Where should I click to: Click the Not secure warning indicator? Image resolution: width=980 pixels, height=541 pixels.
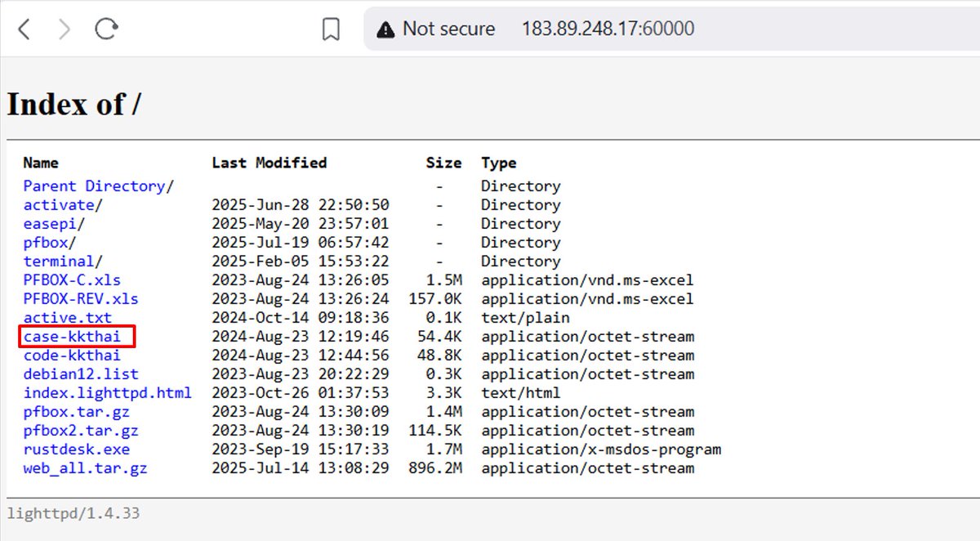click(435, 29)
